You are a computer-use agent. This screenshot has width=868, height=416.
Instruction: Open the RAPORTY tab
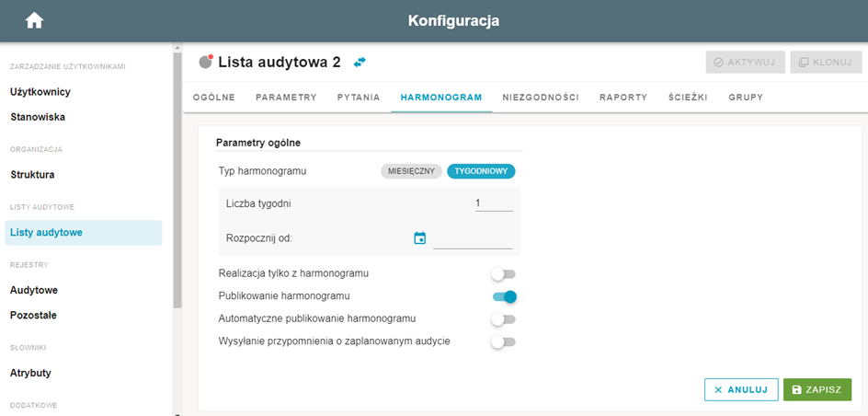tap(623, 98)
